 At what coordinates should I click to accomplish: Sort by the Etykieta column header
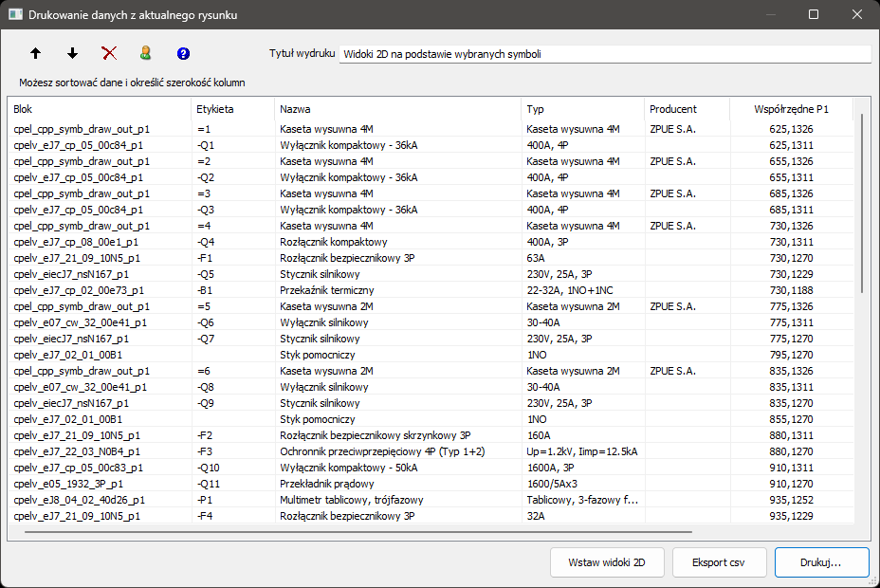232,109
